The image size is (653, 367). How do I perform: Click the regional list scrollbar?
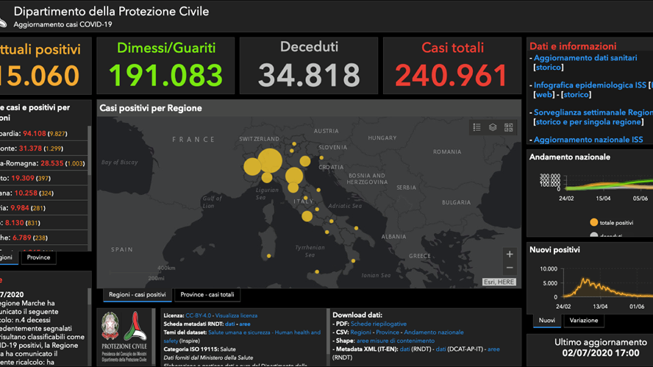pyautogui.click(x=90, y=151)
